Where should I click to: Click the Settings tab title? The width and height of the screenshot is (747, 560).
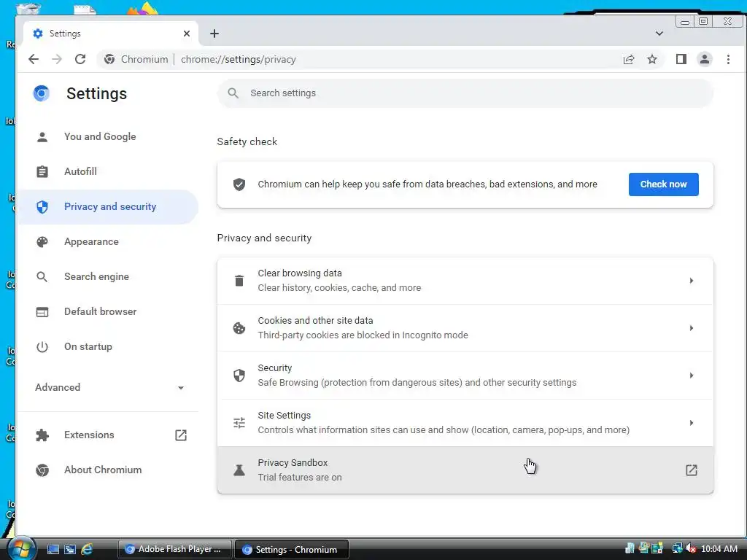coord(65,34)
